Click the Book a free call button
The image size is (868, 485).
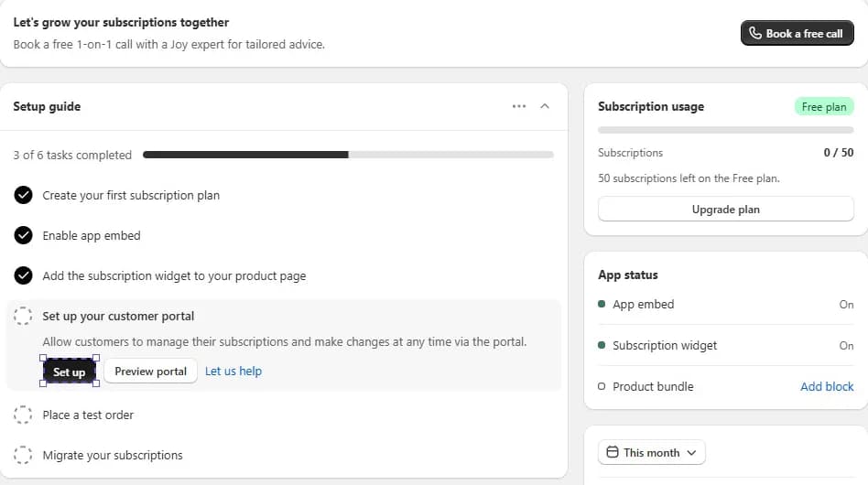(x=797, y=33)
